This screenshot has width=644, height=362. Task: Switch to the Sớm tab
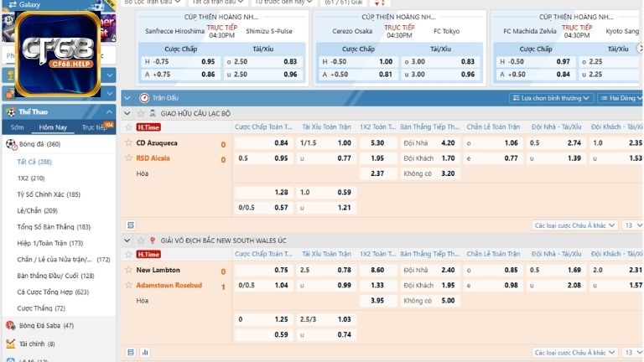tap(17, 127)
